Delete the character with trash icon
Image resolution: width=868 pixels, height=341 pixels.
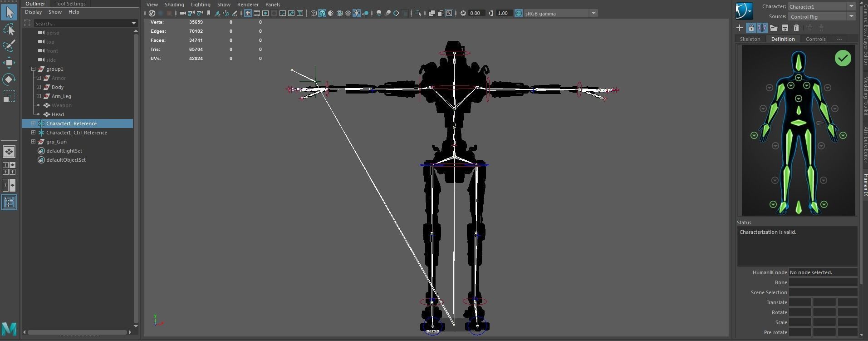click(796, 28)
